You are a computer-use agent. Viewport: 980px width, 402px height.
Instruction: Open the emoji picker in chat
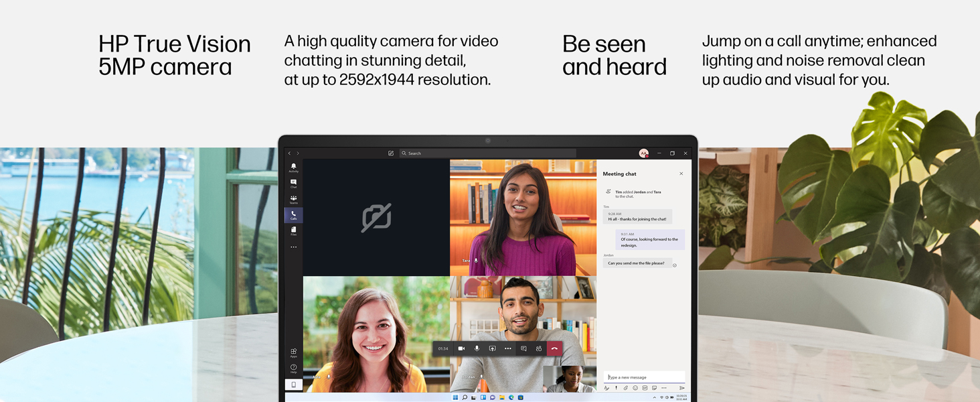635,388
